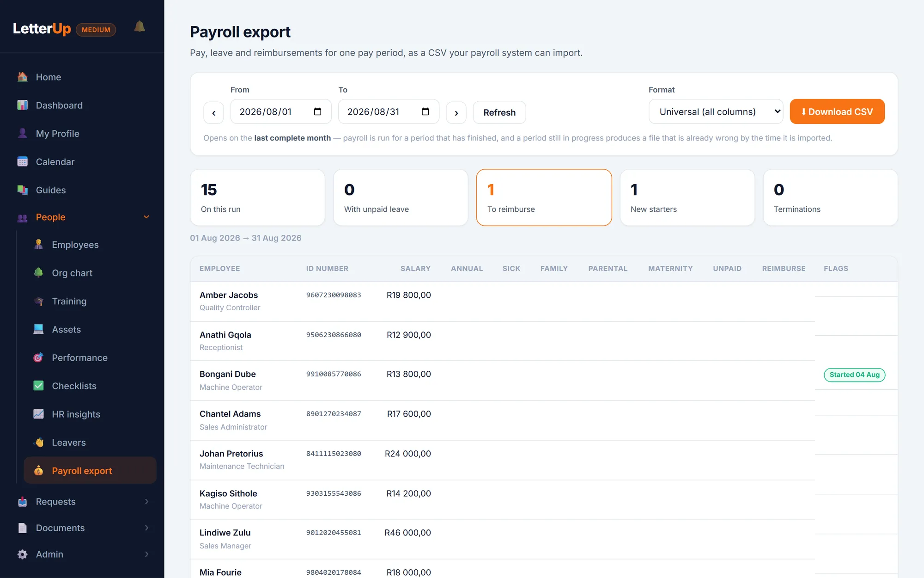Select the Terminations card
Screen dimensions: 924x578
pyautogui.click(x=830, y=197)
